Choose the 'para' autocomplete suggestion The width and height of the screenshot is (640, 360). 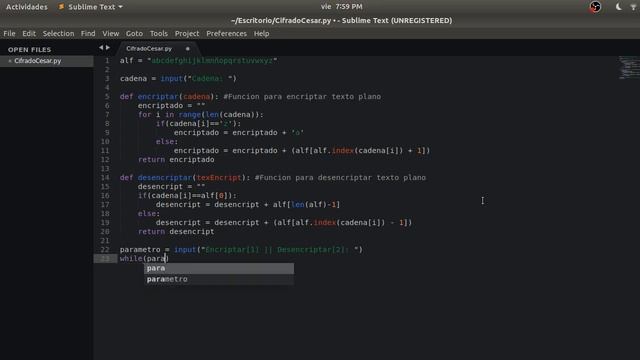[219, 268]
